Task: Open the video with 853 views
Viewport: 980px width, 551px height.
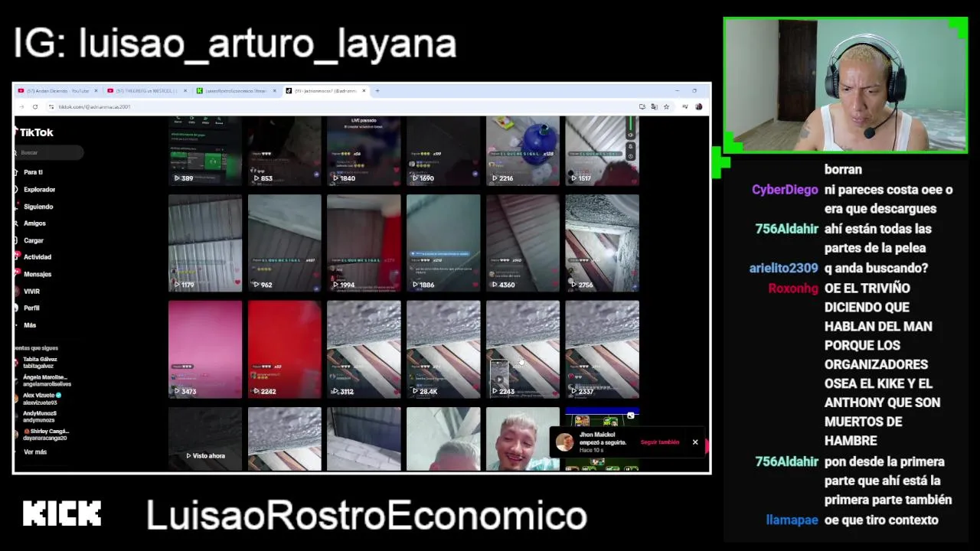Action: [285, 151]
